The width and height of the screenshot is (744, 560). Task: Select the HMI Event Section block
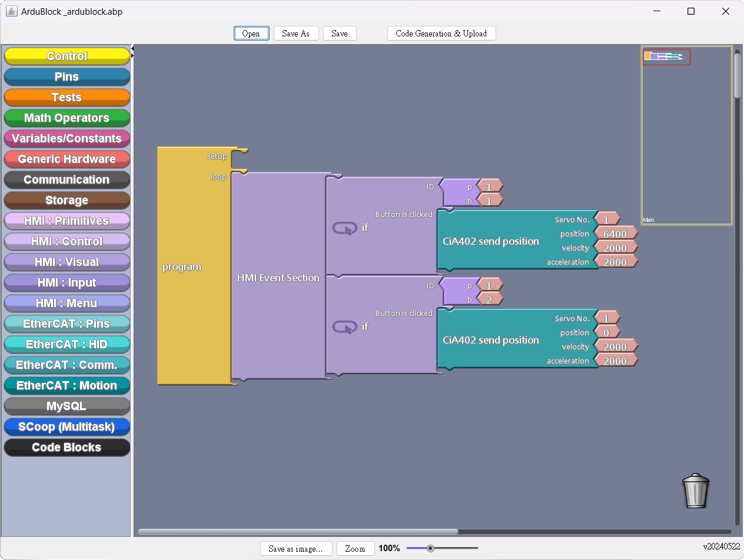coord(278,278)
